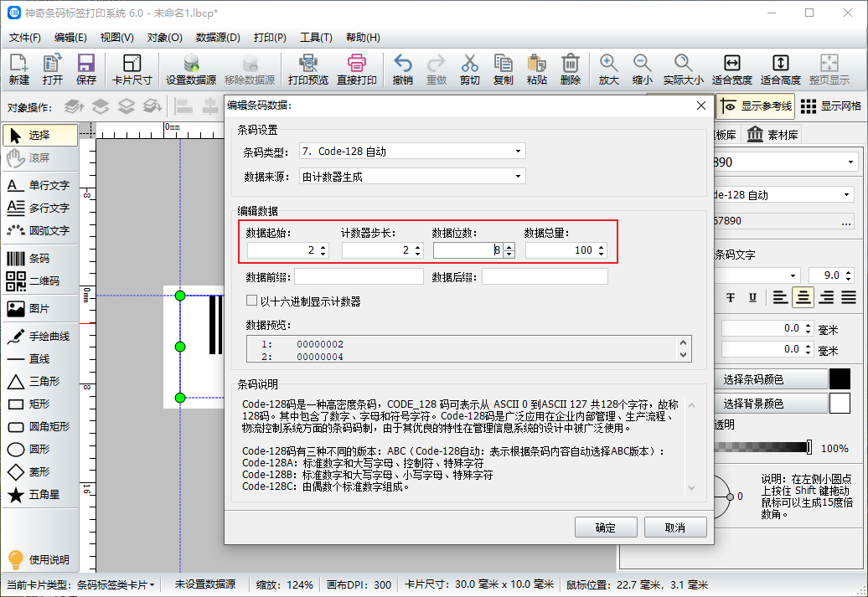The height and width of the screenshot is (597, 868).
Task: Select the 五角星 star shape tool
Action: pyautogui.click(x=39, y=495)
